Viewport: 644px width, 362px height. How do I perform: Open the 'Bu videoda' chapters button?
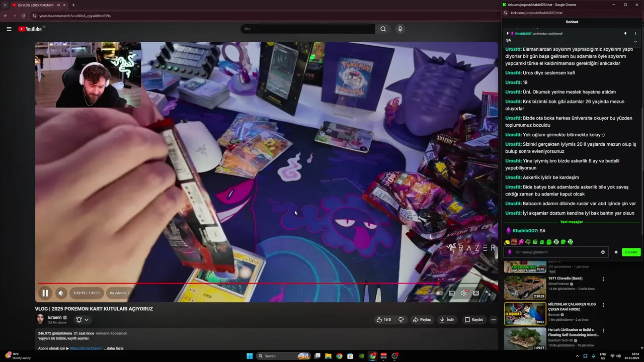[x=120, y=293]
